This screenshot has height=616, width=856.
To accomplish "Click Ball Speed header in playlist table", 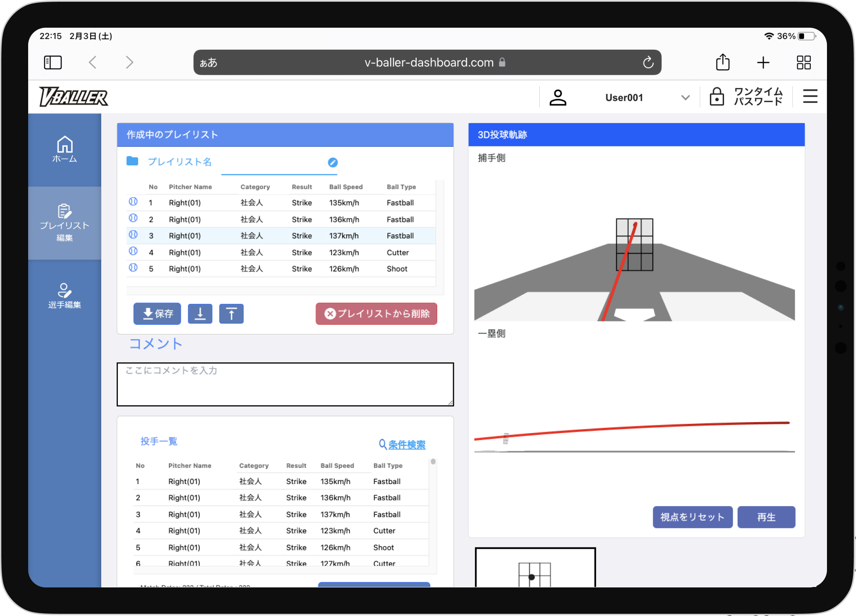I will (346, 187).
